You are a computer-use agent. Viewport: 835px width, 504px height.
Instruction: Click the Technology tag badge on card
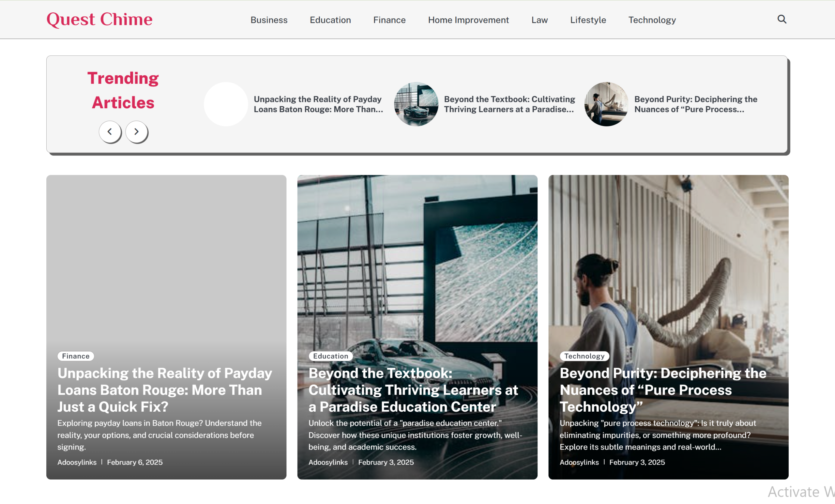[584, 356]
